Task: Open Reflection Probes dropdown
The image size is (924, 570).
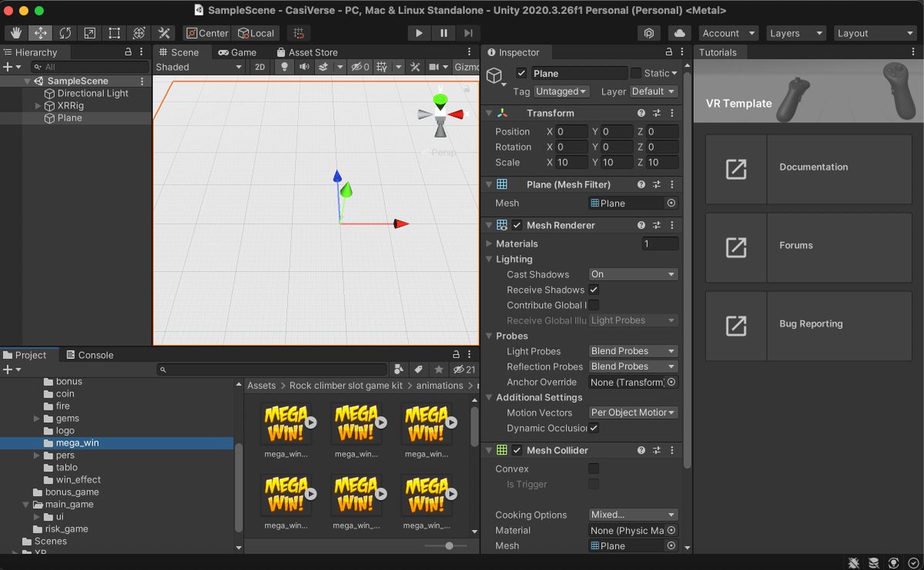Action: tap(633, 367)
